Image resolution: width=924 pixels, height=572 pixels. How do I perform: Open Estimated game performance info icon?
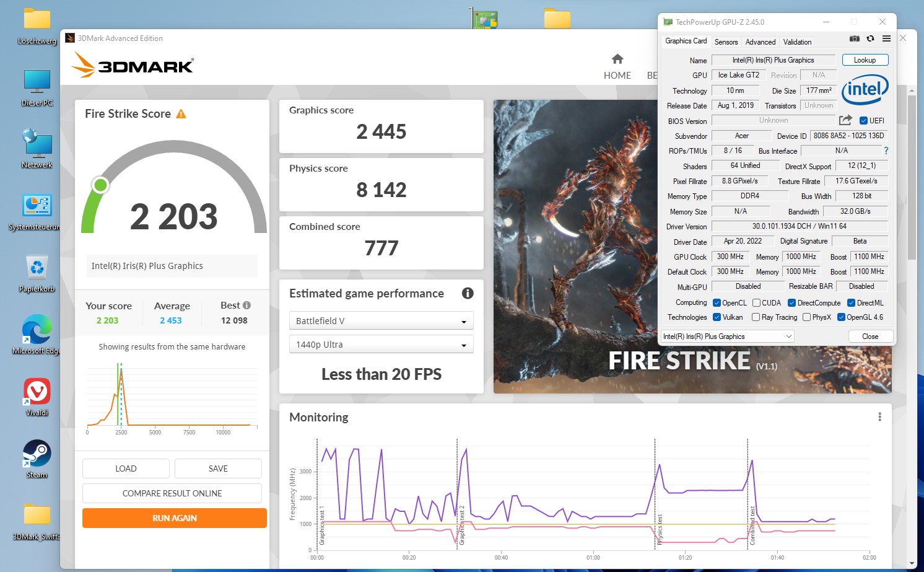(x=468, y=293)
